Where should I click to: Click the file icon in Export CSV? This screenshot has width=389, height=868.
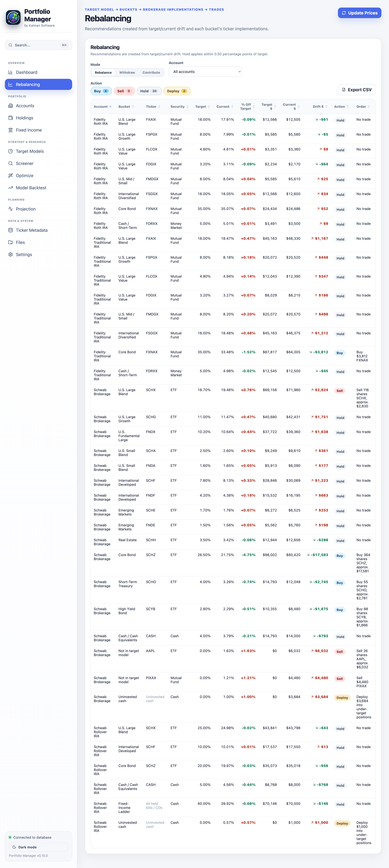click(x=344, y=90)
